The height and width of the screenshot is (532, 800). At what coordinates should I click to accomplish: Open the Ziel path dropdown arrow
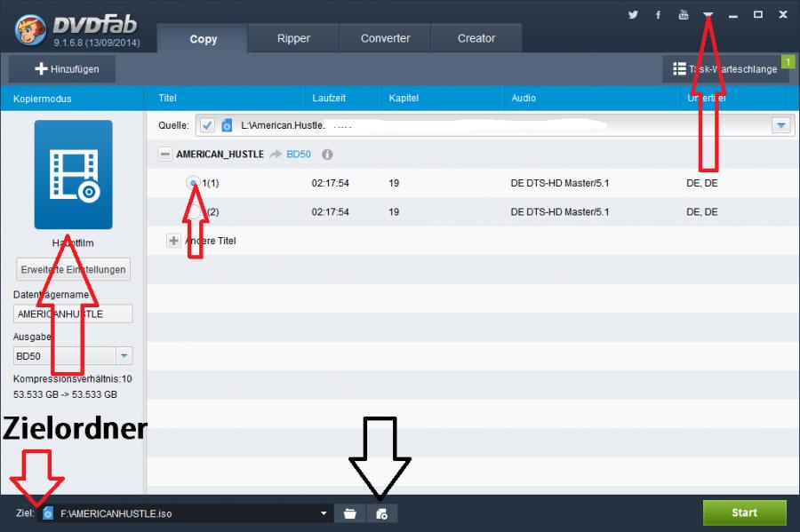point(324,513)
